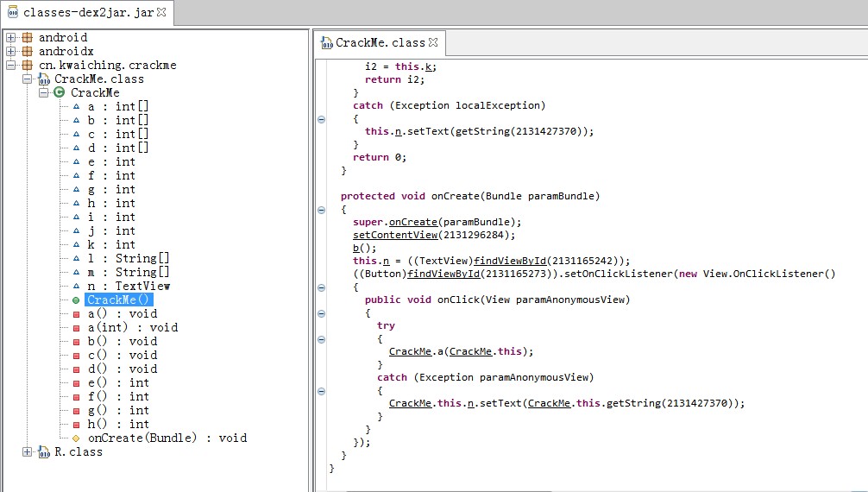Select field d : int[] in tree

click(118, 148)
